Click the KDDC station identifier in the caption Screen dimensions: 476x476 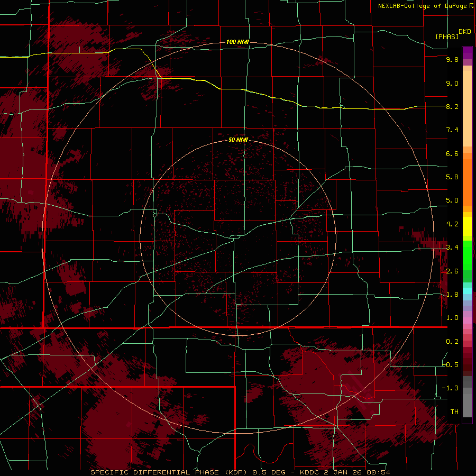click(309, 472)
